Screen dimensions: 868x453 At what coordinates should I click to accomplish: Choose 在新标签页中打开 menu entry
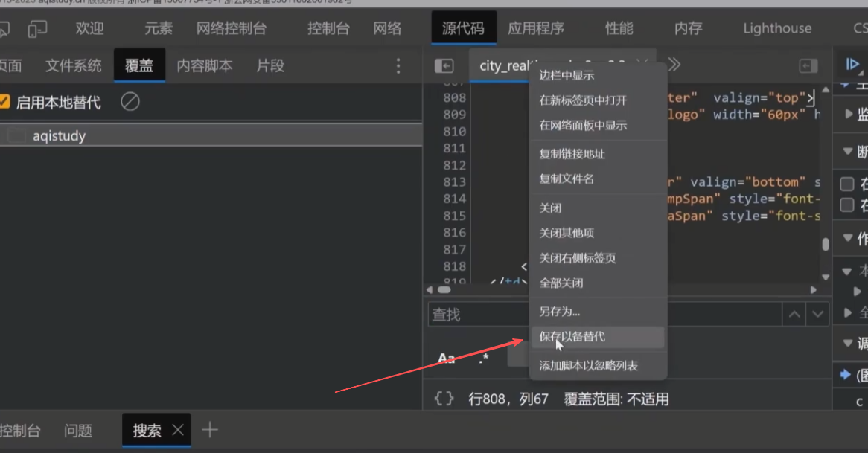tap(597, 100)
